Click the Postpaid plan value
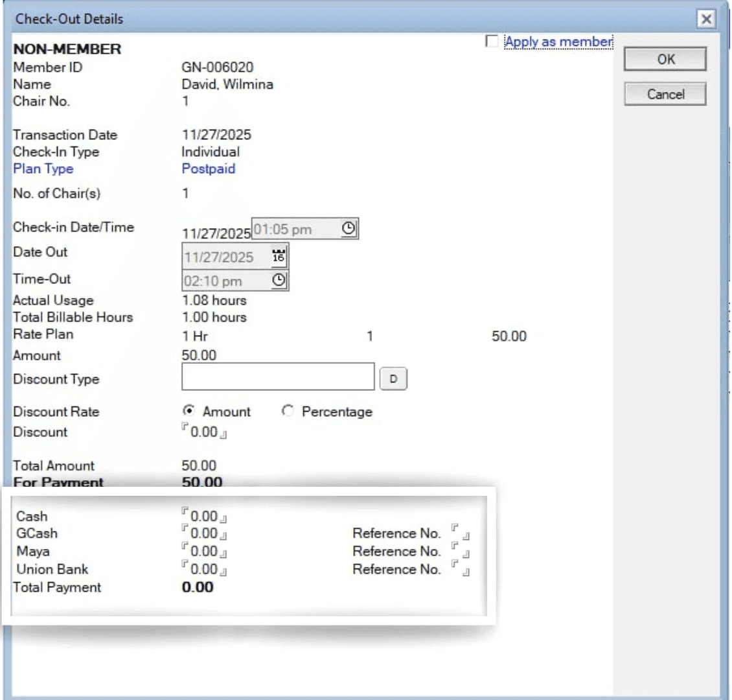 pyautogui.click(x=208, y=169)
